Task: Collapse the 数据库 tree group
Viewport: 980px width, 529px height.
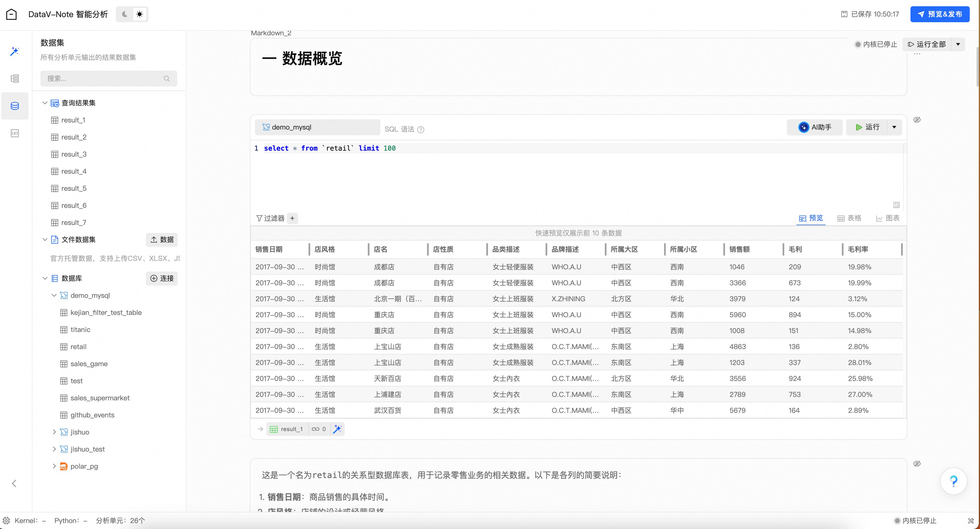Action: click(45, 278)
